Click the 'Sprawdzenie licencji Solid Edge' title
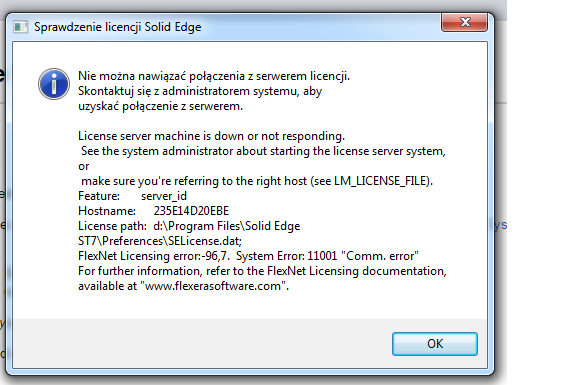Screen dimensions: 573x385 [118, 27]
